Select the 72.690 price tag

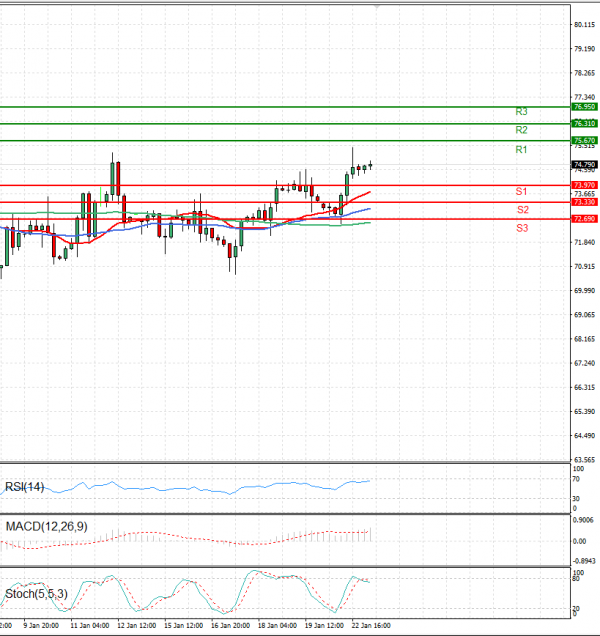click(584, 219)
